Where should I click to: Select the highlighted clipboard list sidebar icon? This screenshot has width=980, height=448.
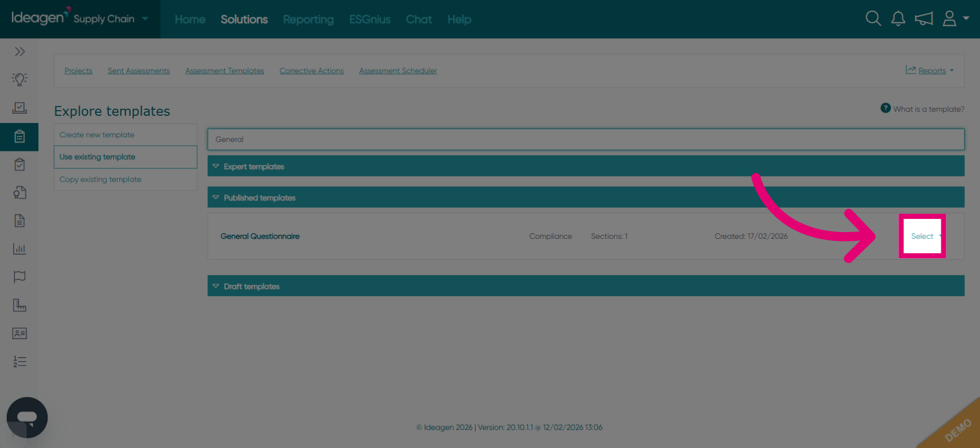tap(19, 136)
